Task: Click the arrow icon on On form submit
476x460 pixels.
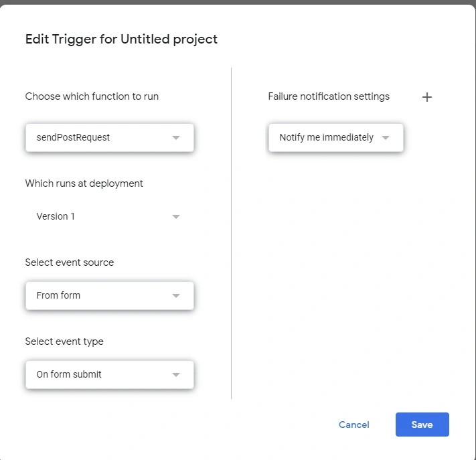Action: click(x=176, y=374)
